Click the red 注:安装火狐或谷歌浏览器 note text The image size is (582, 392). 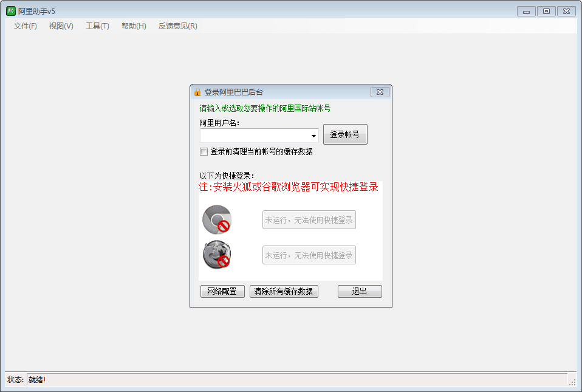tap(288, 187)
